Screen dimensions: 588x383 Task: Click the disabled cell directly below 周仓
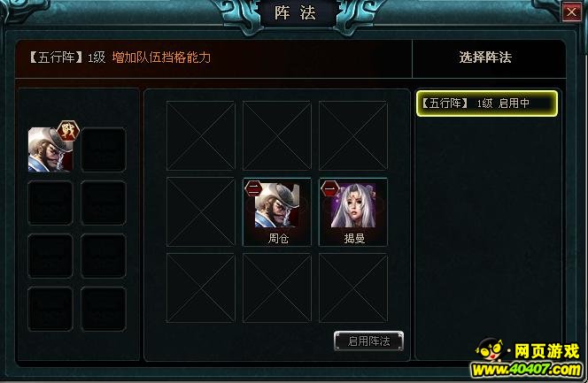[x=277, y=287]
